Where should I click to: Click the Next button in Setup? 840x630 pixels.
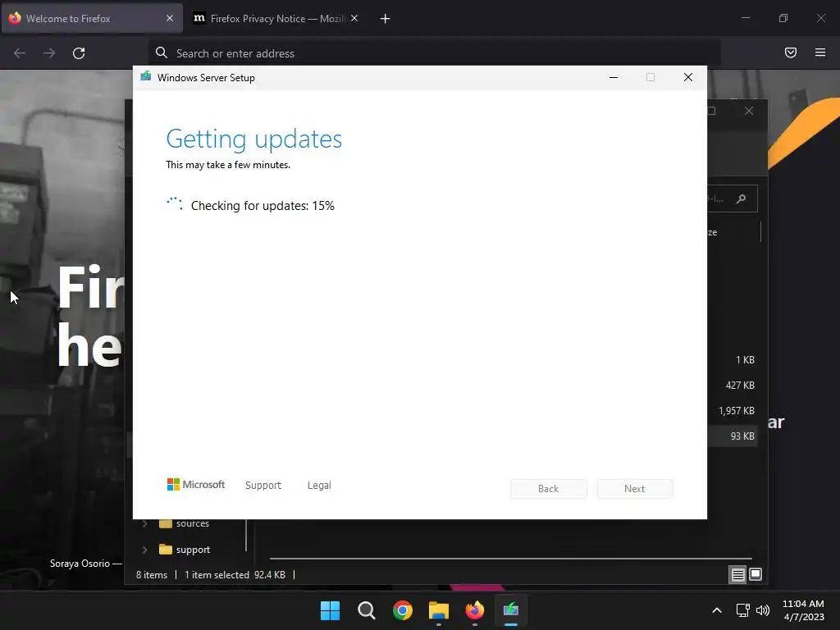tap(635, 489)
